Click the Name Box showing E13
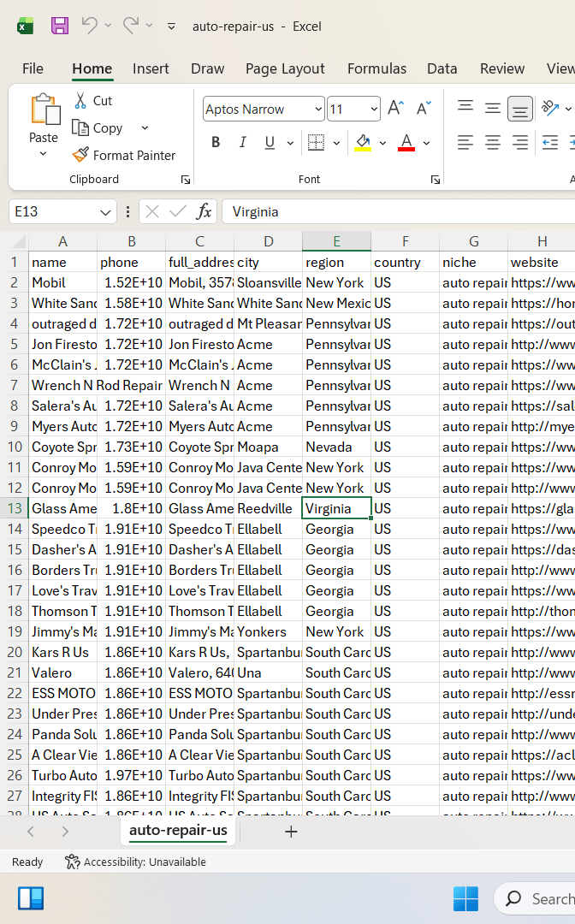This screenshot has height=924, width=575. coord(54,211)
